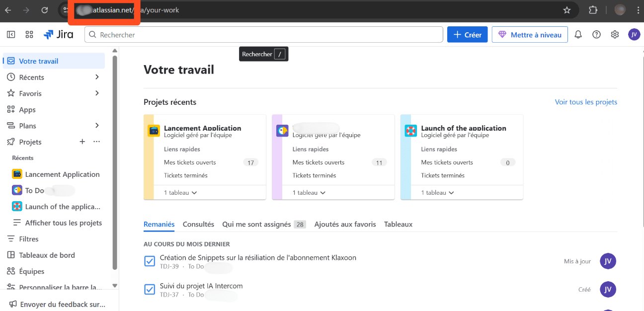The height and width of the screenshot is (311, 644).
Task: Open the three-dot menu beside Projets
Action: [96, 142]
